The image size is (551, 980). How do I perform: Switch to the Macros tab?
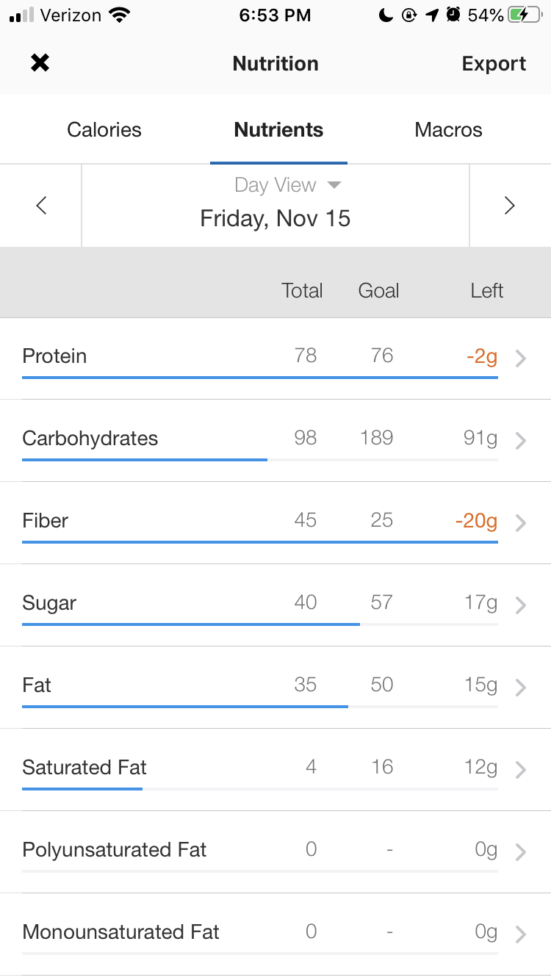tap(448, 130)
